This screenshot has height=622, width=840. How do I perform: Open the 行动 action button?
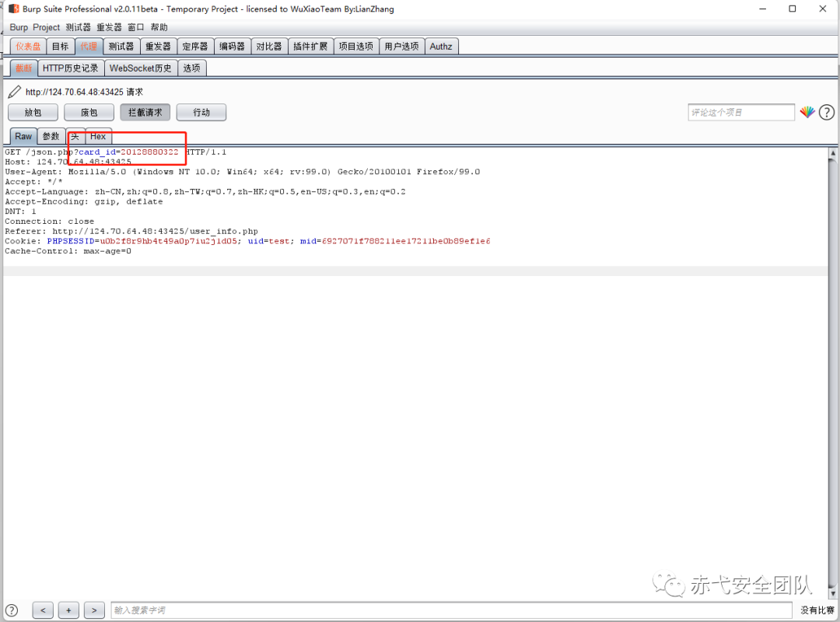point(201,113)
